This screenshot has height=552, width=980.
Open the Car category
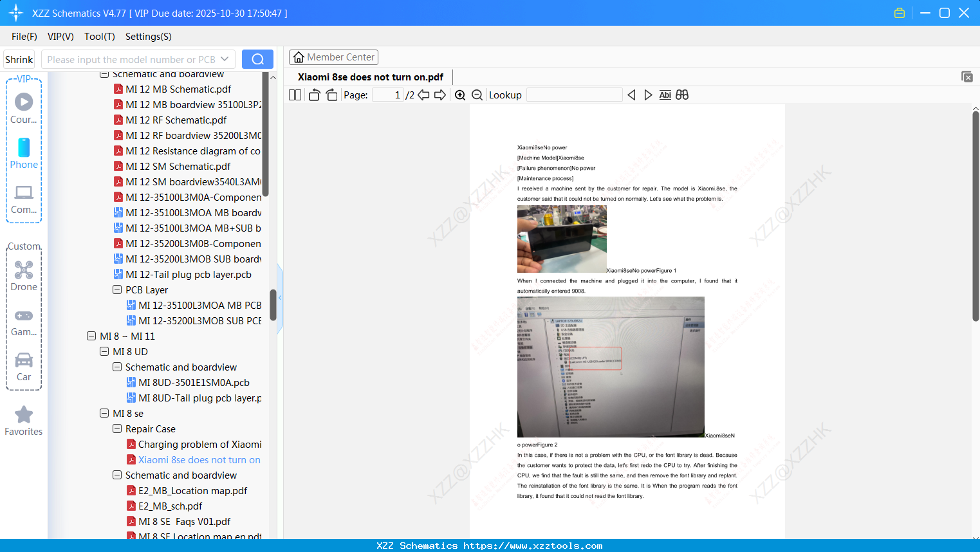click(x=24, y=367)
